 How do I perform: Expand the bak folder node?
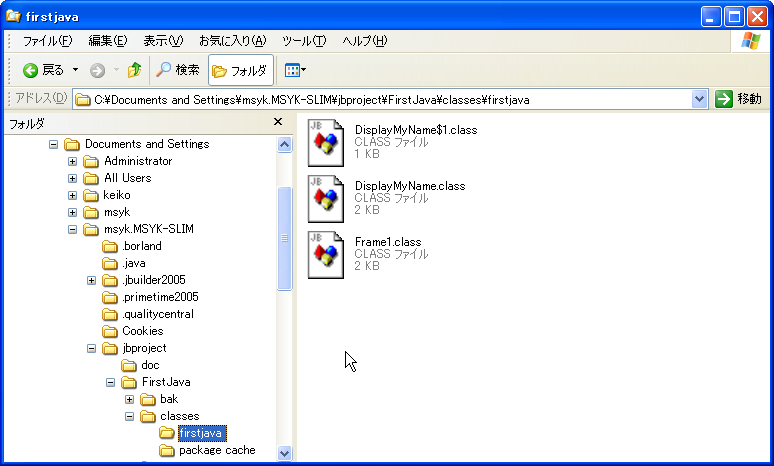pos(129,399)
